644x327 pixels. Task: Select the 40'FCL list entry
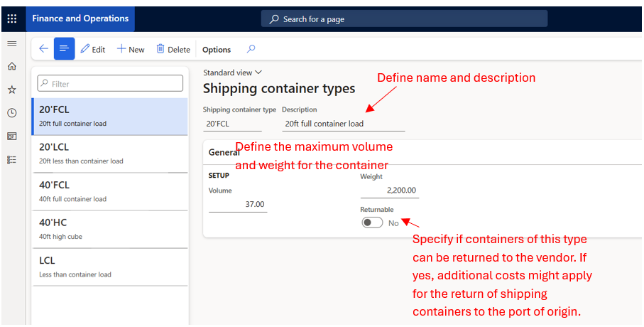pyautogui.click(x=109, y=192)
